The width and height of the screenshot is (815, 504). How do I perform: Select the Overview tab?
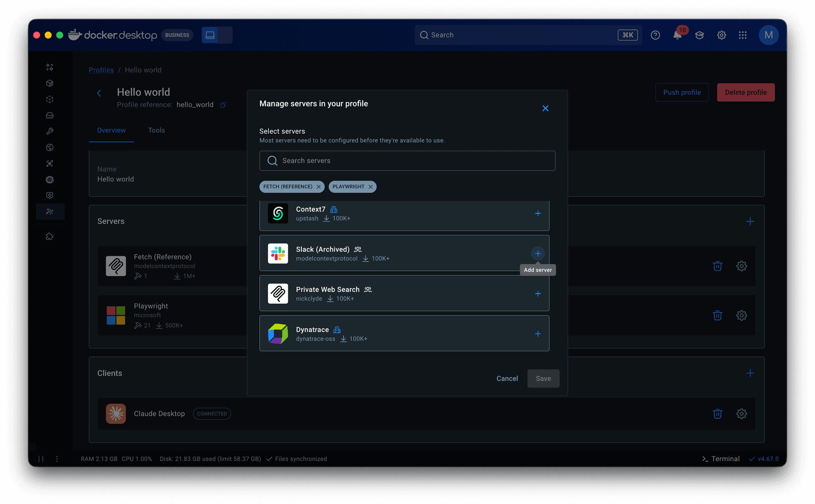111,130
